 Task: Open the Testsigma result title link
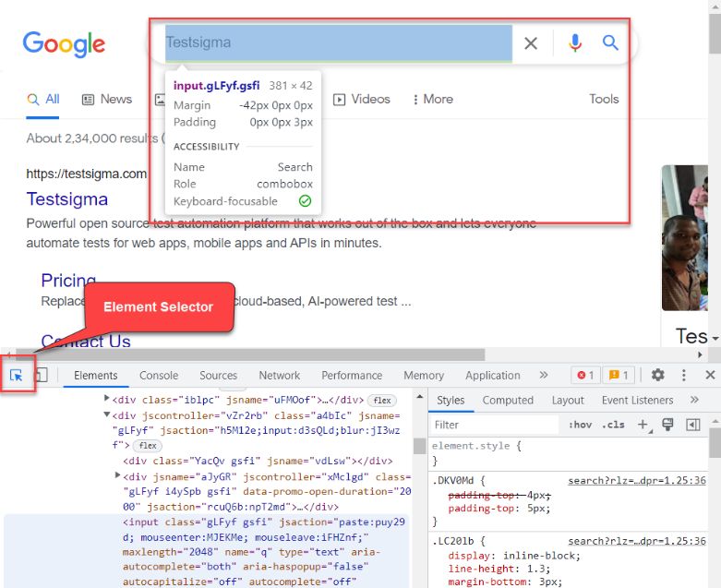pyautogui.click(x=67, y=199)
